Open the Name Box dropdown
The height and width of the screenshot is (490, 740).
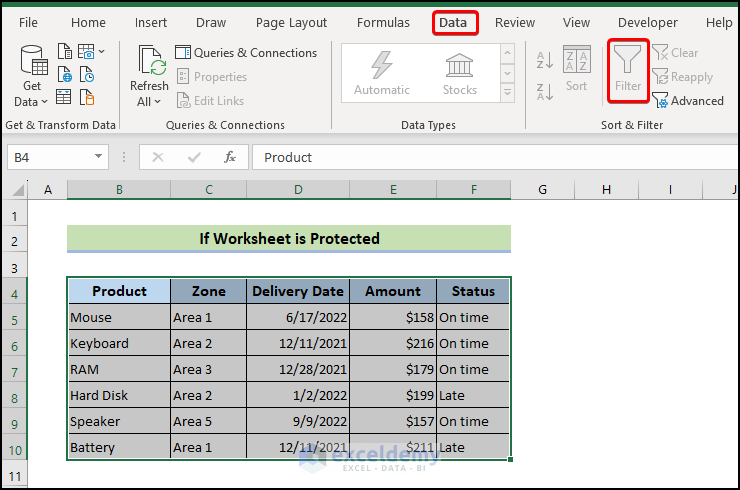point(98,157)
